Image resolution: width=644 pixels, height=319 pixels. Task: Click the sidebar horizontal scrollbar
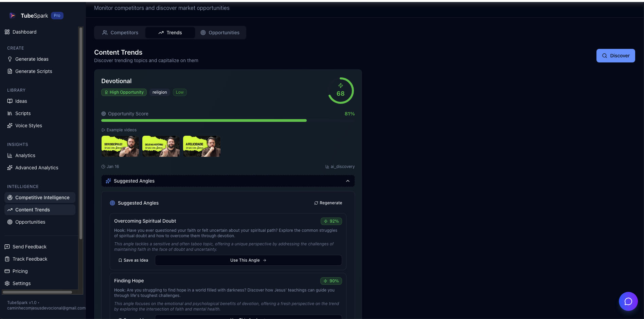tap(37, 292)
